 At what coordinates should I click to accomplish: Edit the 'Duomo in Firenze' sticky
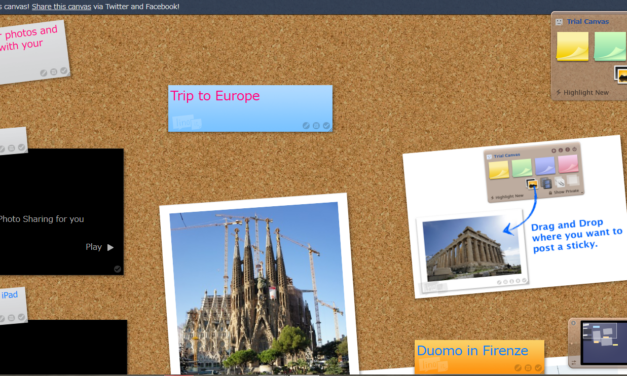point(518,368)
